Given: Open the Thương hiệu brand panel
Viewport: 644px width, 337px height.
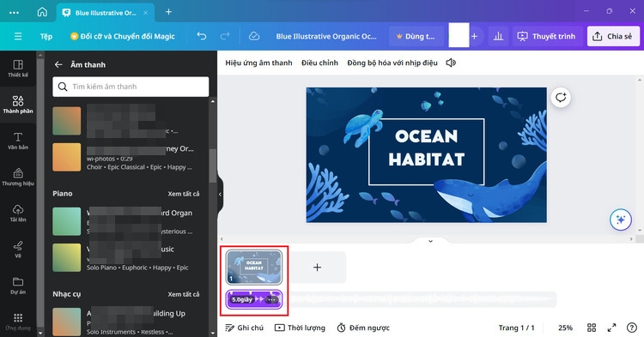Looking at the screenshot, I should 18,177.
